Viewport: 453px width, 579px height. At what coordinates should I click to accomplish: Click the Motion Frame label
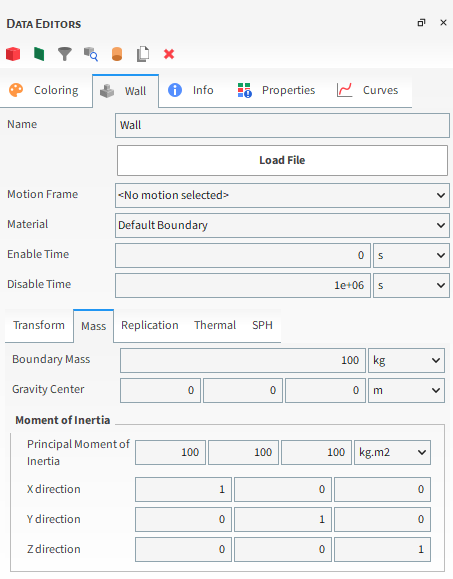(x=42, y=194)
